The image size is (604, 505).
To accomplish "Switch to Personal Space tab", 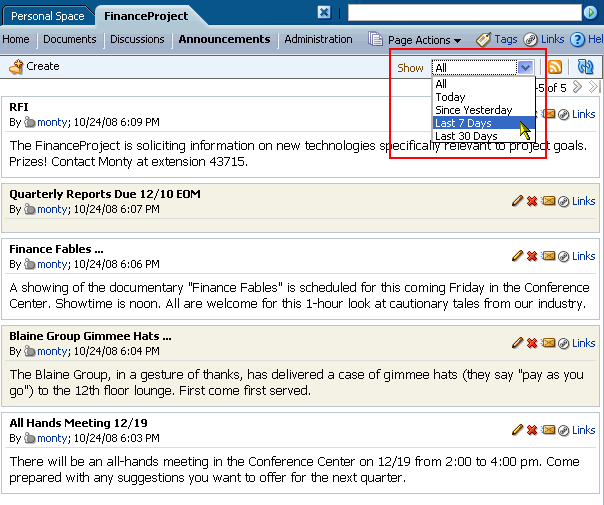I will click(48, 16).
